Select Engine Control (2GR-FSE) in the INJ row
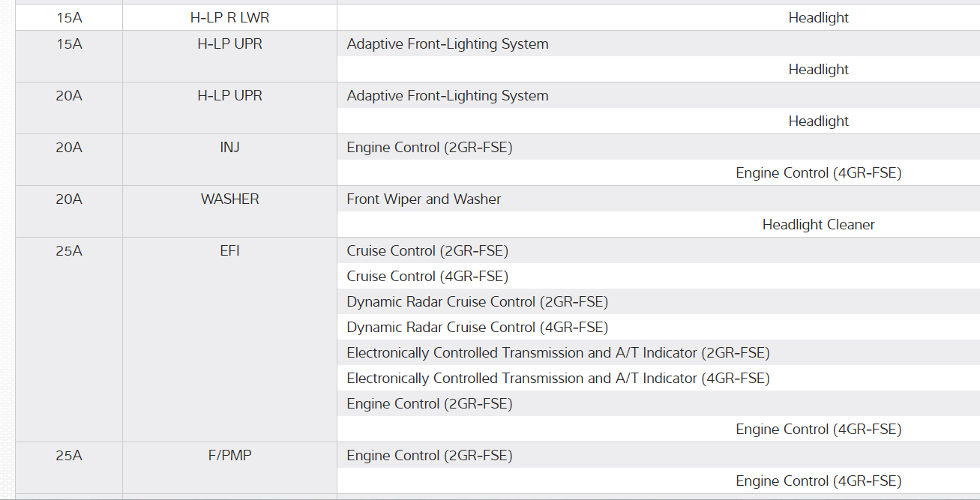The image size is (980, 500). (429, 148)
